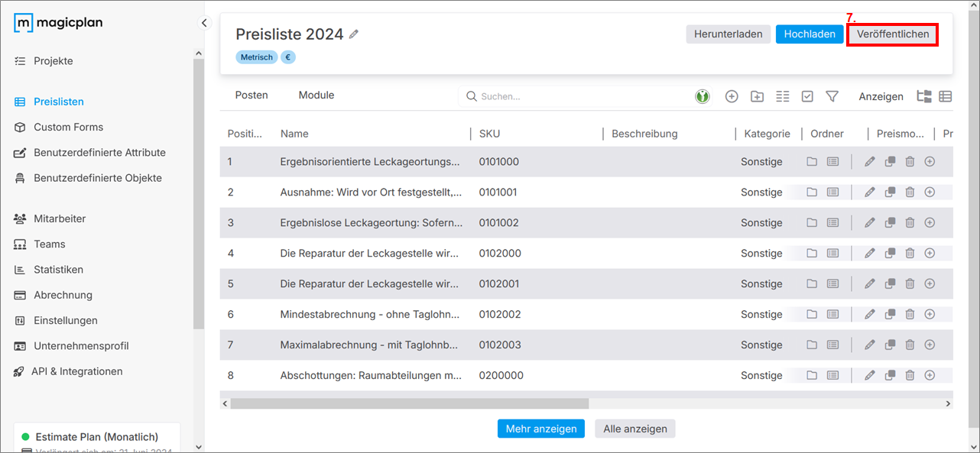Click pencil edit icon for row 1
The image size is (980, 453).
pos(869,161)
